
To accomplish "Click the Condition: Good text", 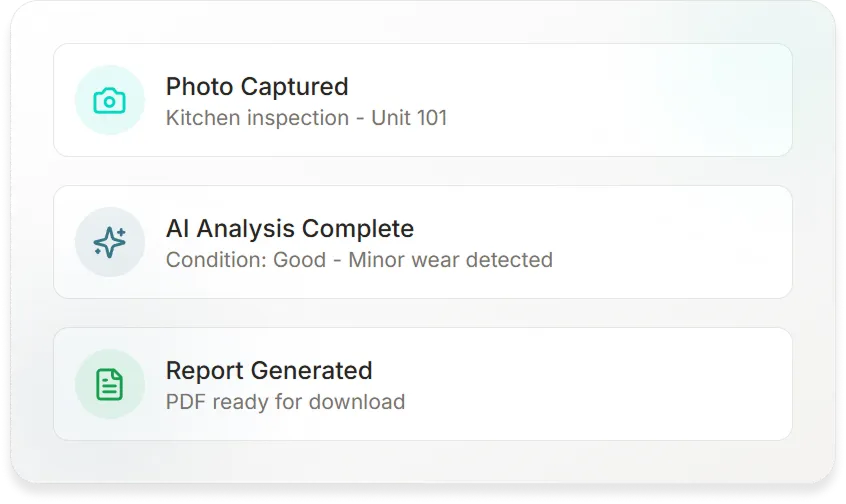I will click(246, 260).
